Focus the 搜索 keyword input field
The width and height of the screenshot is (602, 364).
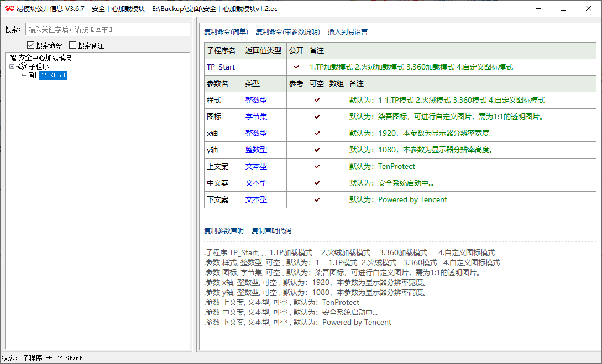tap(107, 29)
